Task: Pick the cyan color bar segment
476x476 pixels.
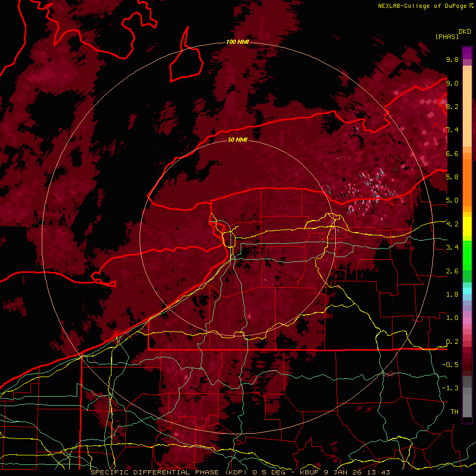Action: (x=467, y=291)
